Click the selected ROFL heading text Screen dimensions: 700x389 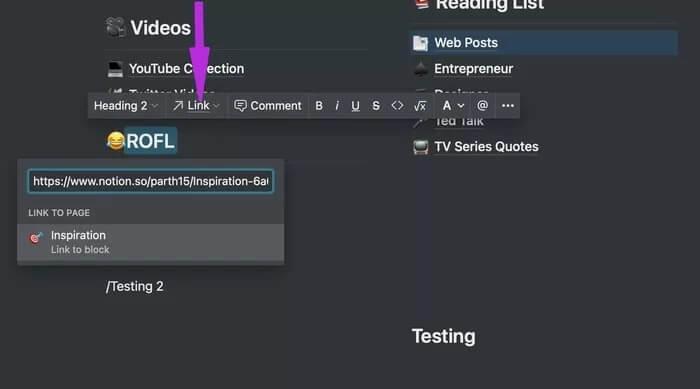pos(150,141)
